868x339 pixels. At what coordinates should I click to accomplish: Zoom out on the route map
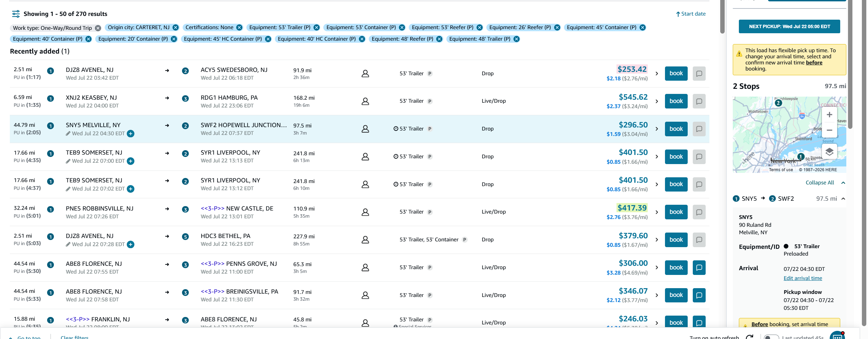click(829, 130)
